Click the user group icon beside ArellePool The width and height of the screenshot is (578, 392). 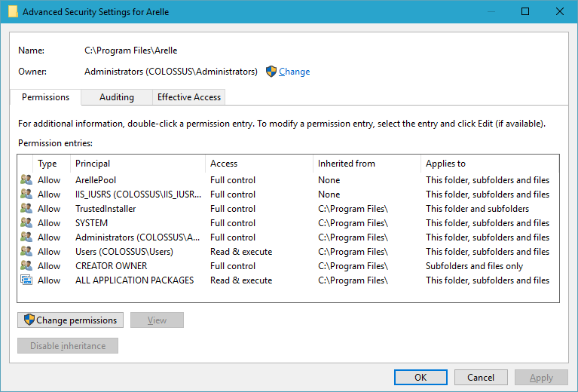point(26,179)
